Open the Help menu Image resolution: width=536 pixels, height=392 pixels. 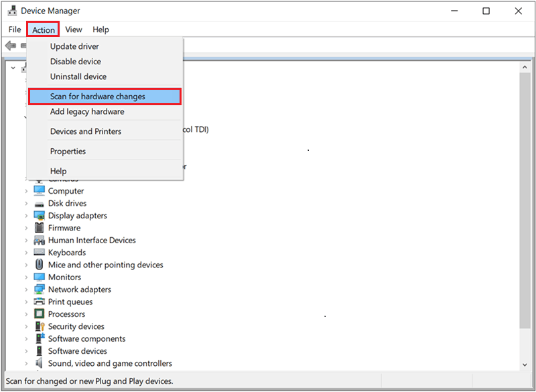[x=100, y=29]
